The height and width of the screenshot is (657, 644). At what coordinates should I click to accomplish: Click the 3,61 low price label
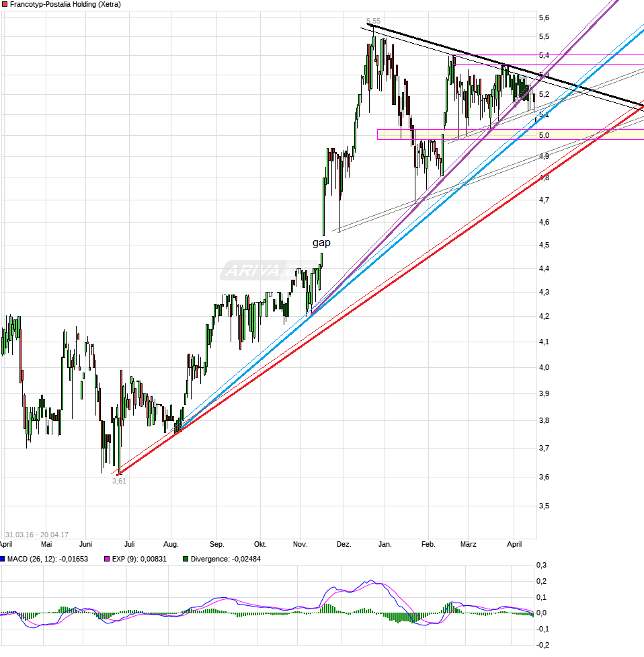point(119,481)
